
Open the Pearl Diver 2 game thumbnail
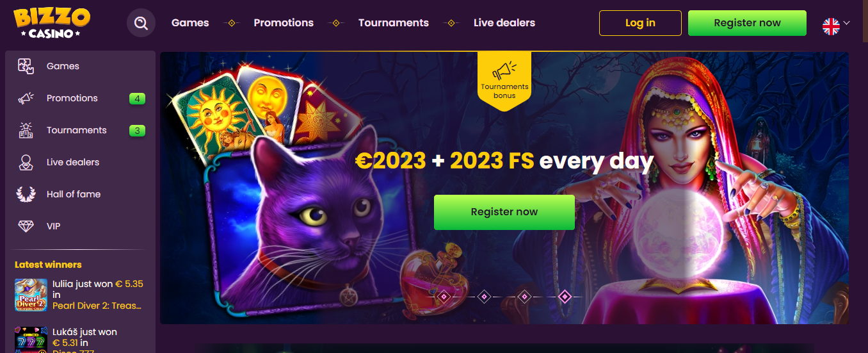pyautogui.click(x=31, y=295)
